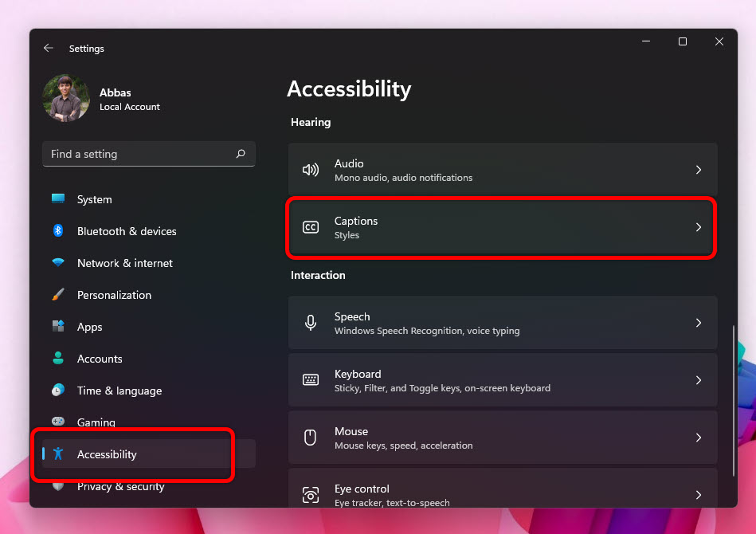Expand Audio settings chevron
Screen dimensions: 756x534
[698, 170]
